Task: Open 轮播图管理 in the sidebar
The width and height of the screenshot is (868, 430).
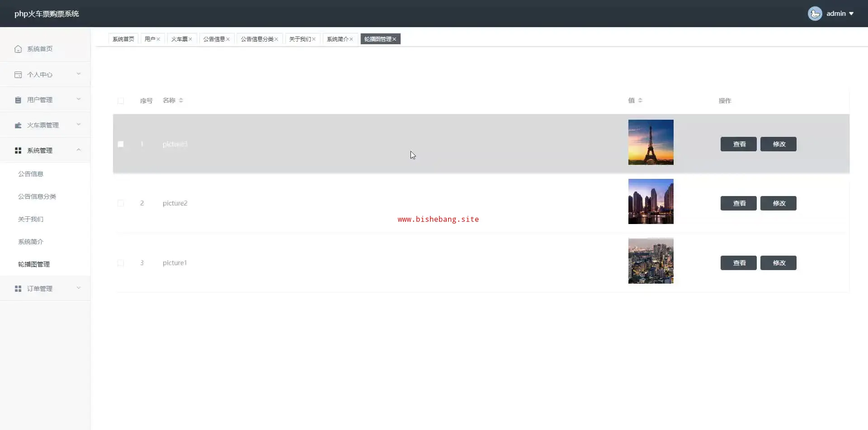Action: [45, 264]
